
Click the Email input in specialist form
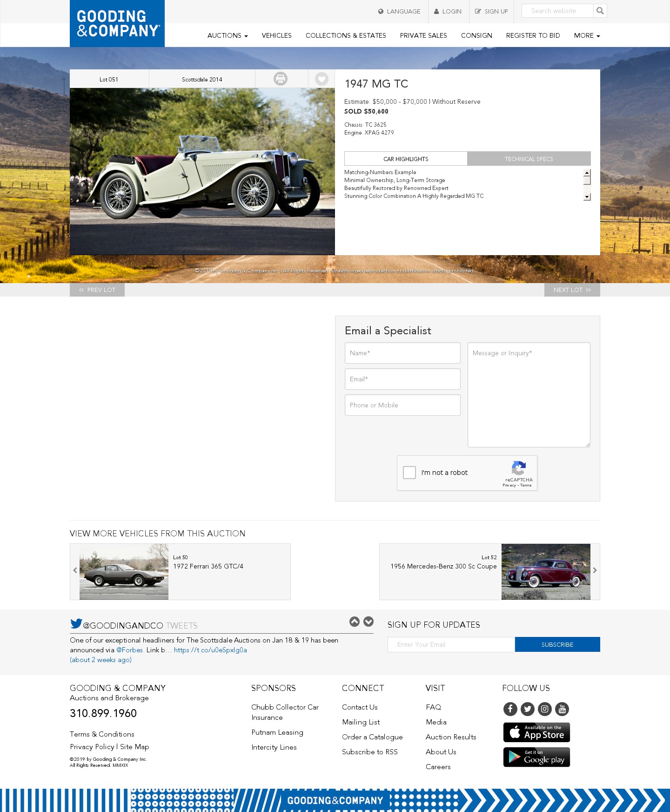pyautogui.click(x=402, y=379)
